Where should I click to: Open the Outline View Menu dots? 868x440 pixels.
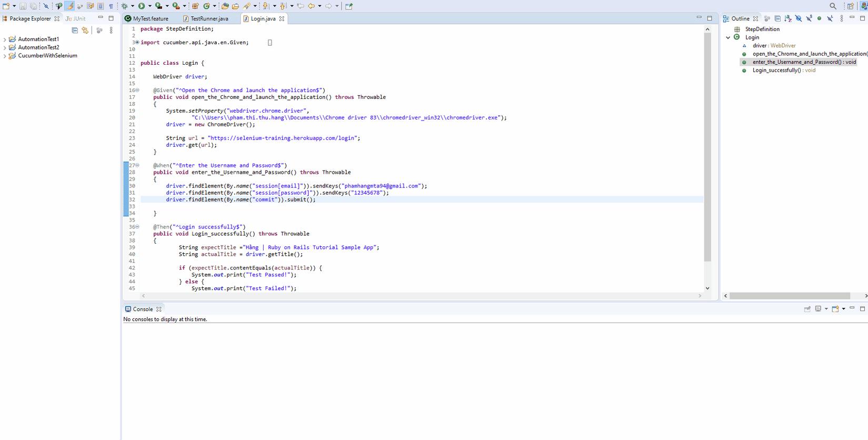coord(842,18)
